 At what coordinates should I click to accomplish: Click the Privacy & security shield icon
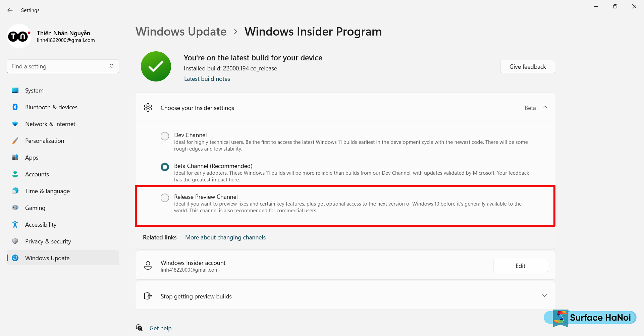(x=15, y=241)
